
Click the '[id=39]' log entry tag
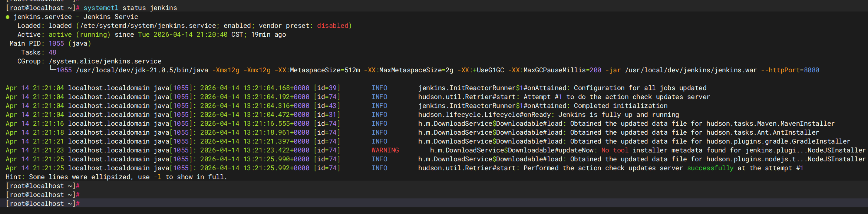pyautogui.click(x=327, y=88)
